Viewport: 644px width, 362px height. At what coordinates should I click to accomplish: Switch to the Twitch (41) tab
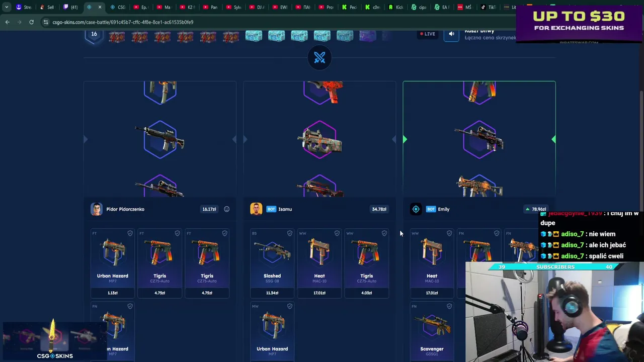71,7
